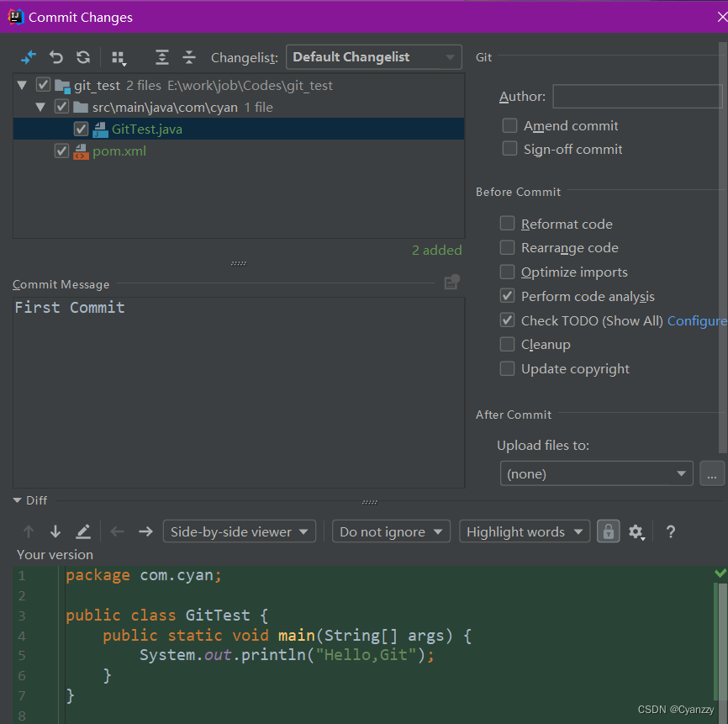This screenshot has height=724, width=728.
Task: Click the 'package com.cyan;' line
Action: pyautogui.click(x=144, y=575)
